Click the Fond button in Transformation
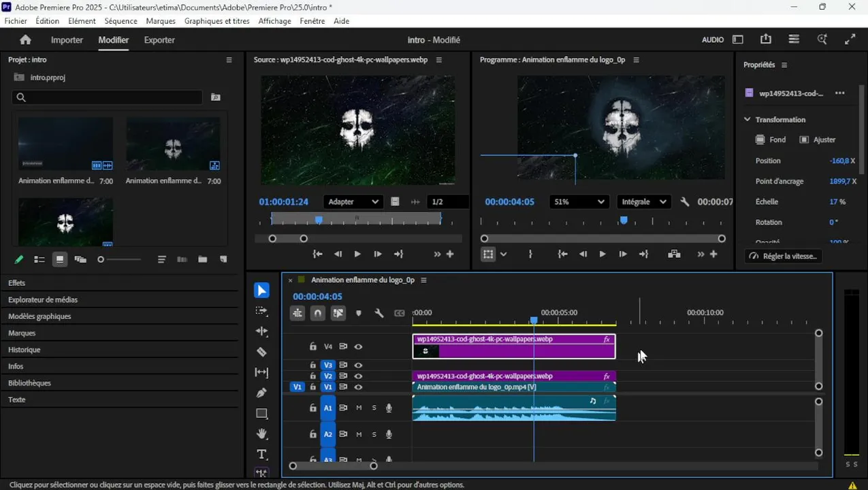Viewport: 868px width, 490px height. [x=771, y=140]
